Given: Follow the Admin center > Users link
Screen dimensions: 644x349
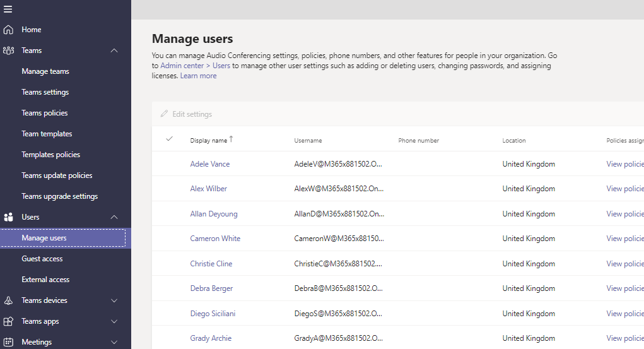Looking at the screenshot, I should (x=195, y=66).
